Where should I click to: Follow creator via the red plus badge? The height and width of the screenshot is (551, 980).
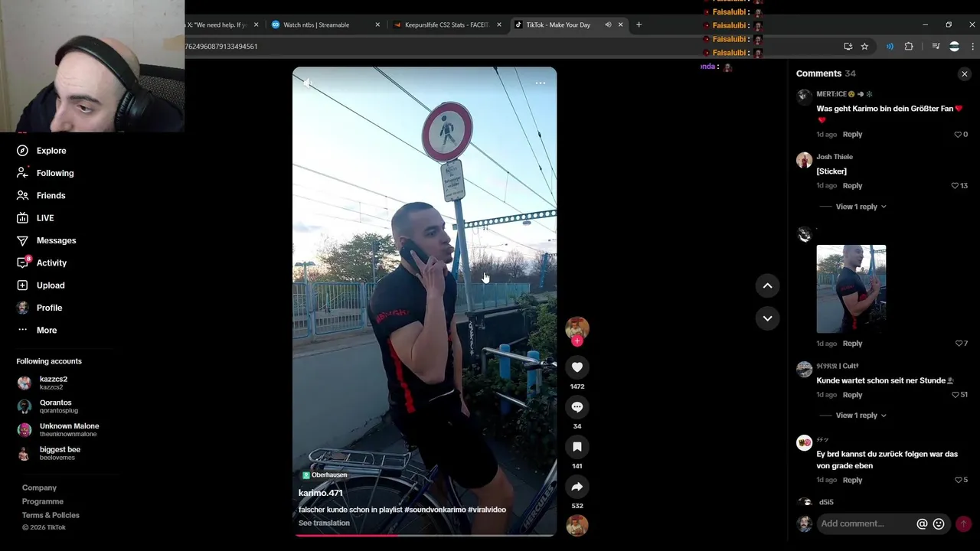tap(577, 341)
